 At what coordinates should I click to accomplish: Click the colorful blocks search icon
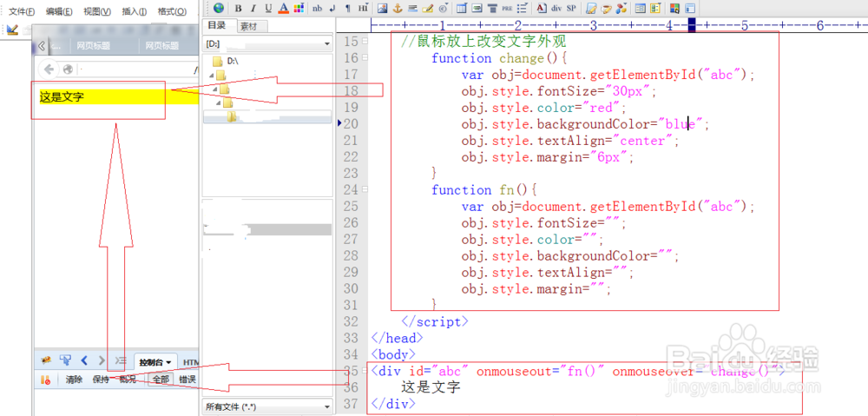point(674,8)
